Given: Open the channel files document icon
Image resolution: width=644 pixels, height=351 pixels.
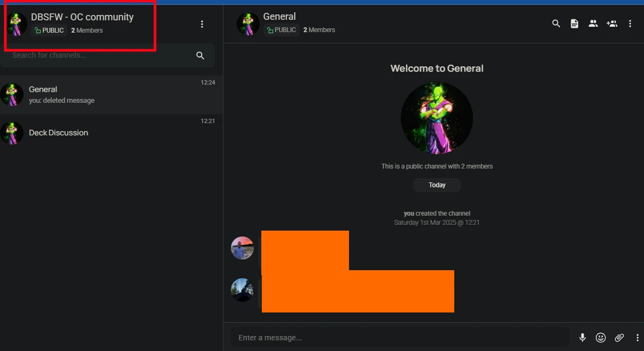Looking at the screenshot, I should tap(575, 24).
